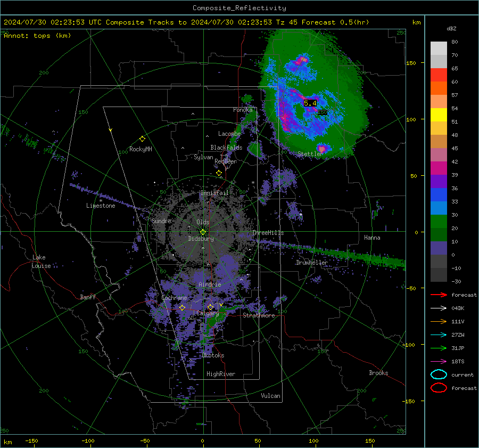Click the Hanna town label
The image size is (479, 448).
point(372,238)
